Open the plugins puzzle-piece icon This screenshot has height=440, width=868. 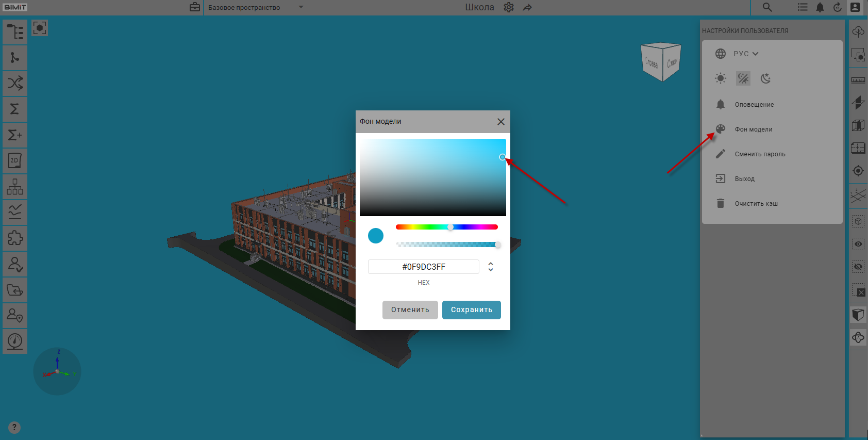15,238
